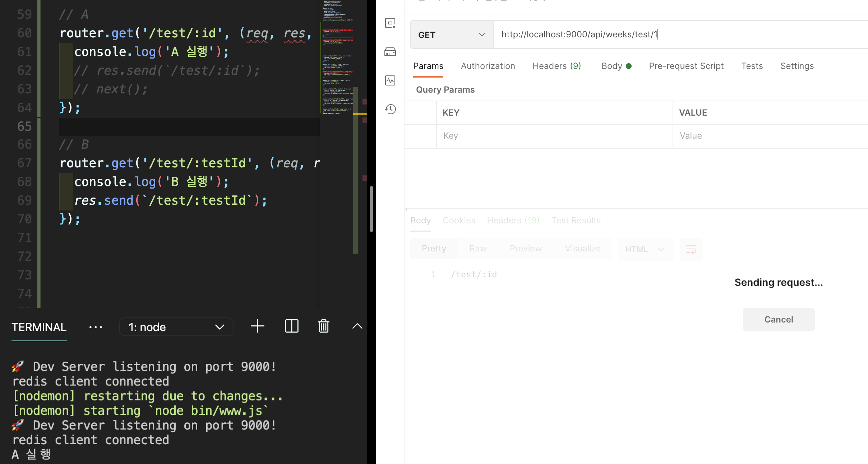Image resolution: width=868 pixels, height=464 pixels.
Task: Click the '// B' comment line
Action: click(74, 144)
